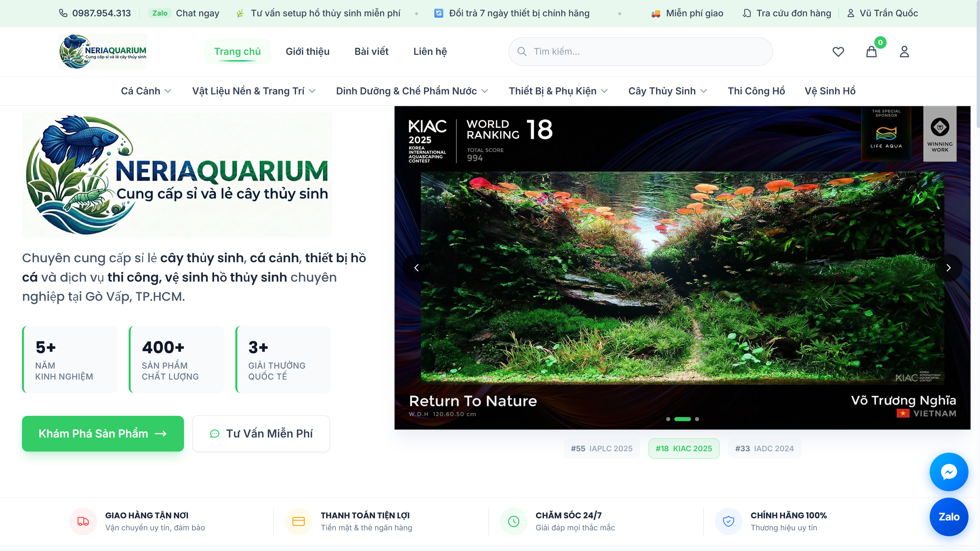980x551 pixels.
Task: Switch to #55 IAPLC 2025 award slide
Action: point(602,449)
